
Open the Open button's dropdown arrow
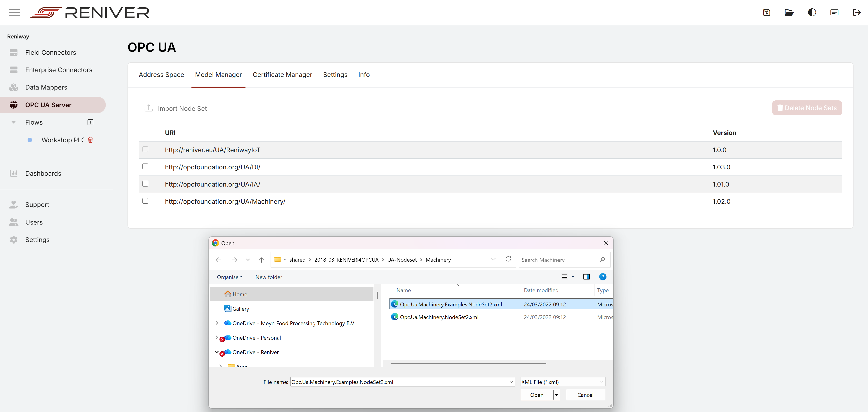(x=556, y=394)
